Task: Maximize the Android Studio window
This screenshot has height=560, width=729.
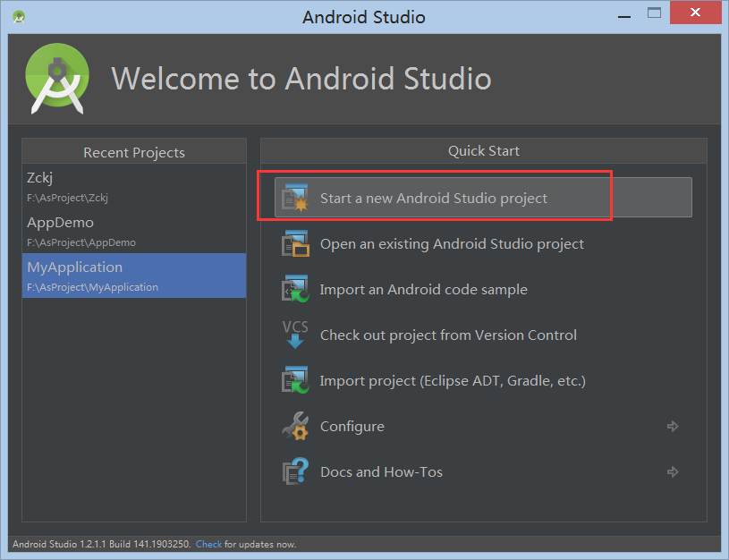Action: click(654, 13)
